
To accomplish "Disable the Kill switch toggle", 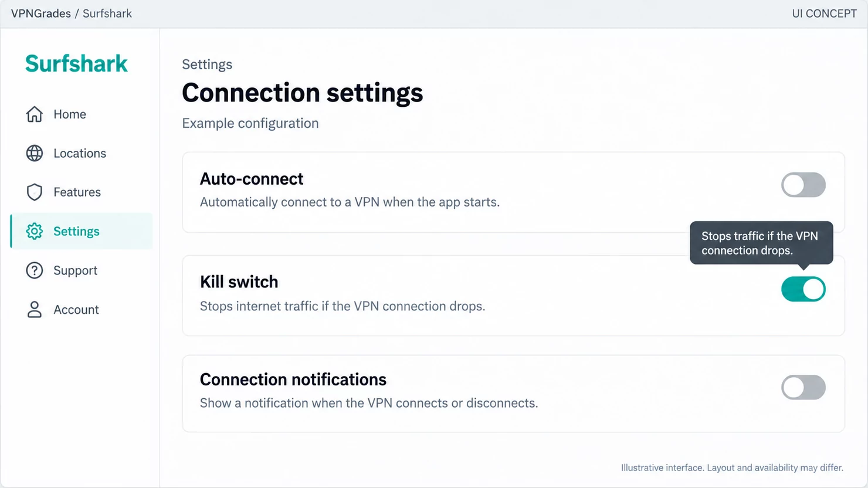I will pos(803,289).
